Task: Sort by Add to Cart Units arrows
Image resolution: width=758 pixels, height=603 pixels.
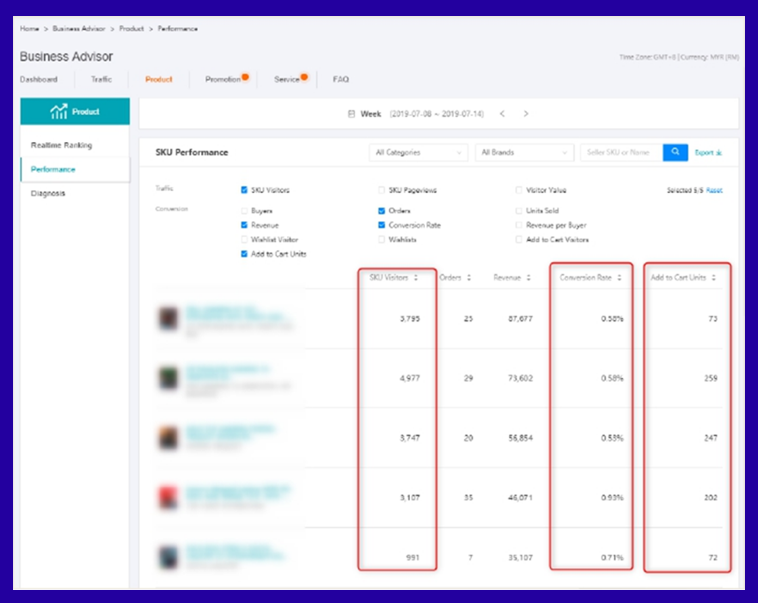Action: [x=714, y=278]
